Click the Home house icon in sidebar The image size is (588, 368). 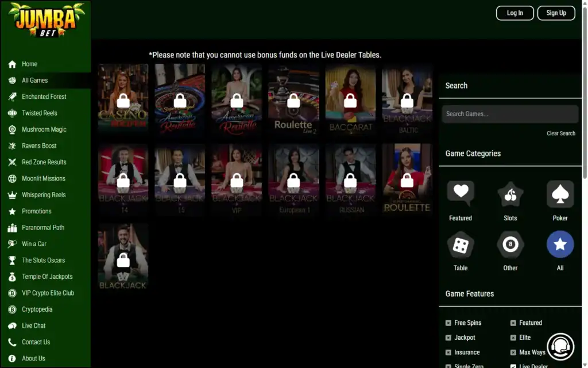[x=12, y=64]
